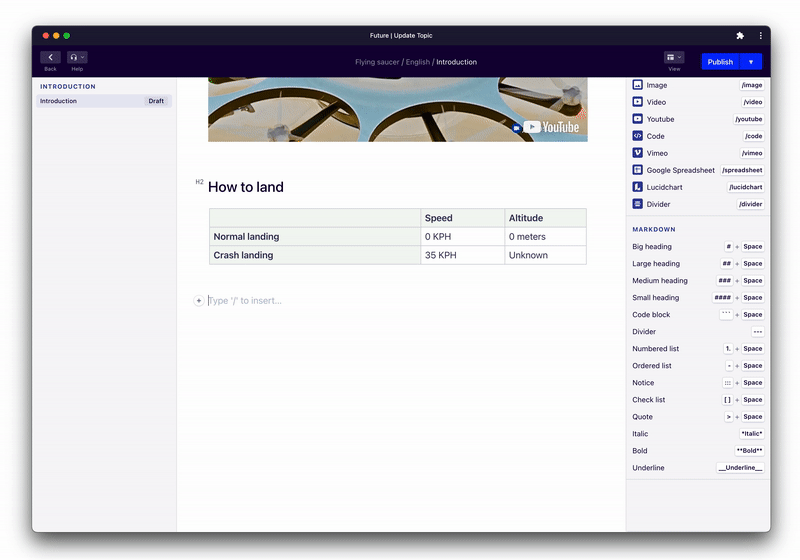Click the /spreadsheet shortcut tag
This screenshot has width=800, height=560.
tap(742, 170)
